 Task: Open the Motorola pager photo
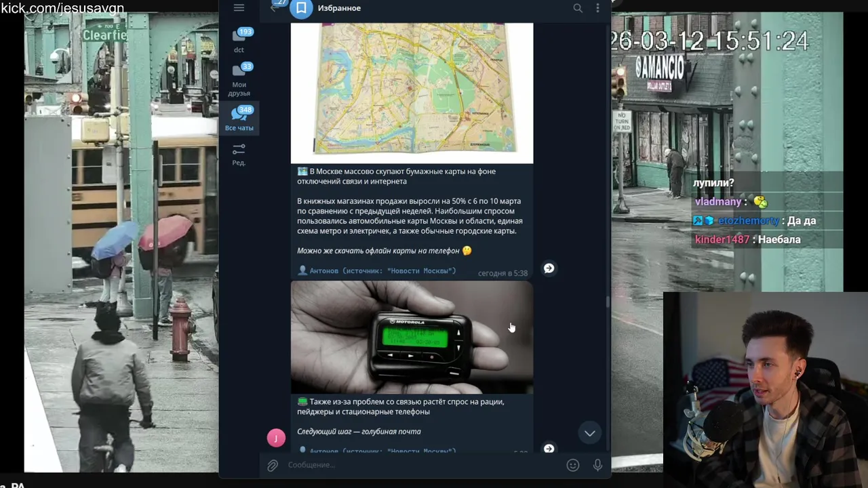pos(412,338)
